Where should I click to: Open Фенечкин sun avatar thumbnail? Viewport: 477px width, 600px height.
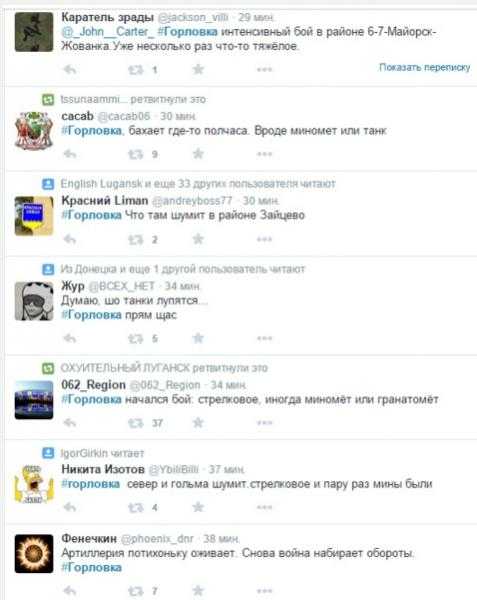tap(34, 554)
